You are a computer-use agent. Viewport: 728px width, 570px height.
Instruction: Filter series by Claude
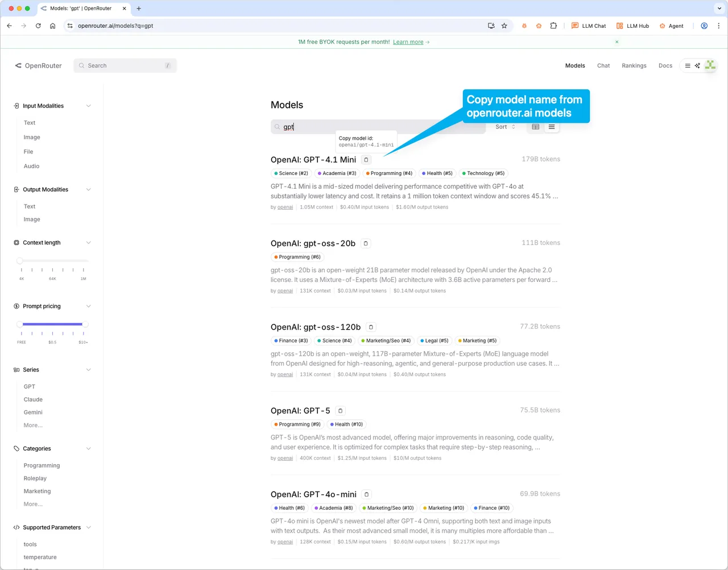click(x=33, y=400)
